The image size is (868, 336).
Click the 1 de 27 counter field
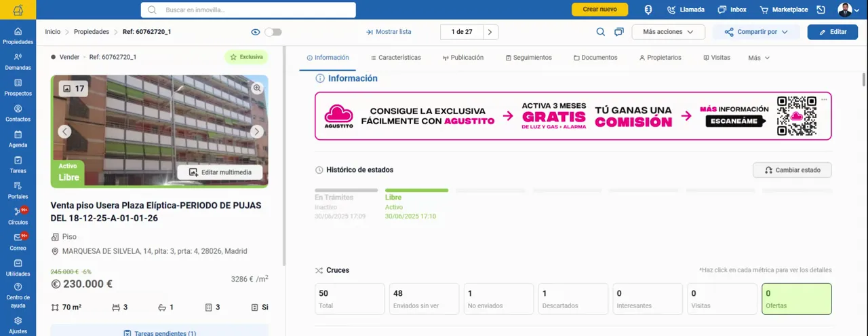[x=461, y=32]
